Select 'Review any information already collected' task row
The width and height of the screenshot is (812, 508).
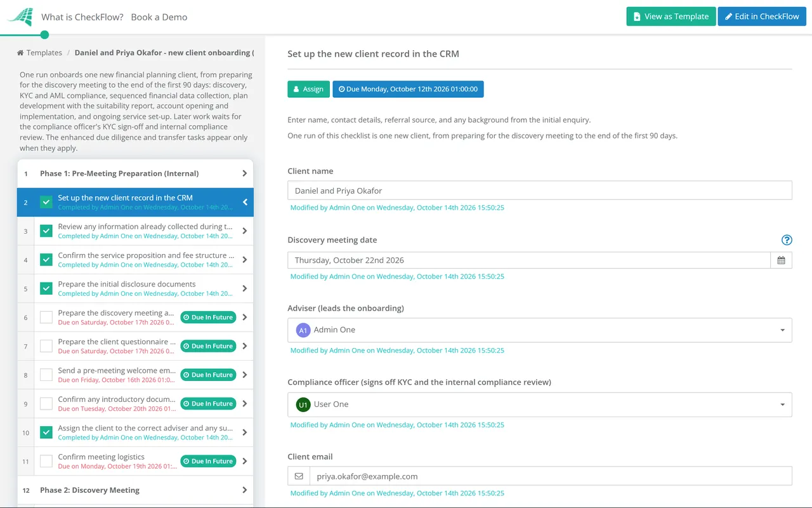tap(135, 231)
